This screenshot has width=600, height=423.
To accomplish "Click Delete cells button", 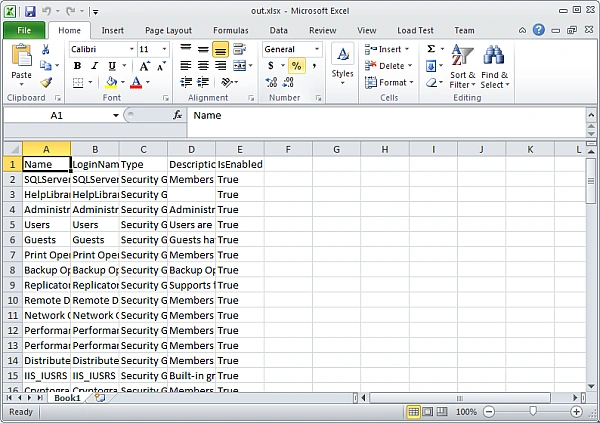I will (x=388, y=66).
